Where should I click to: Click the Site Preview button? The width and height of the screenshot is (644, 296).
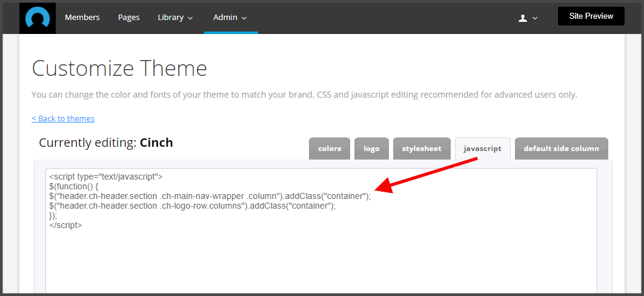coord(591,16)
